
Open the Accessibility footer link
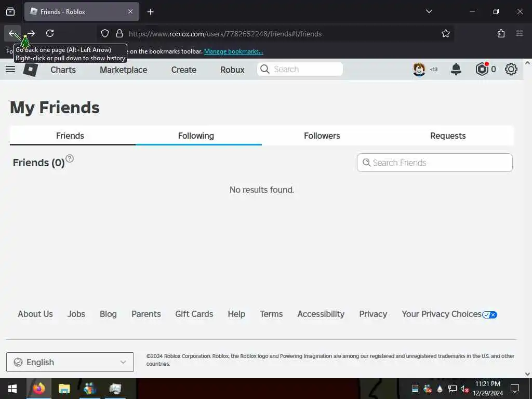(321, 314)
